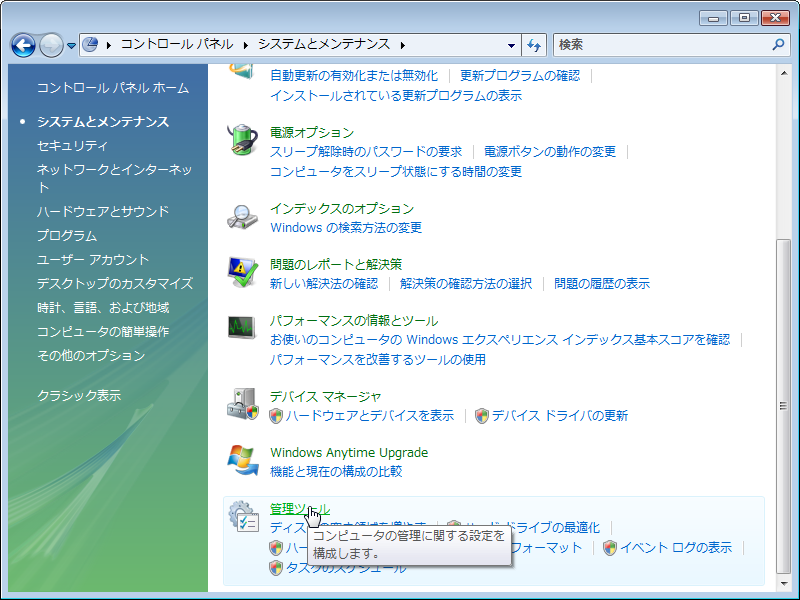Click パフォーマンスを改善するツールの使用 link
Viewport: 800px width, 600px height.
[378, 360]
